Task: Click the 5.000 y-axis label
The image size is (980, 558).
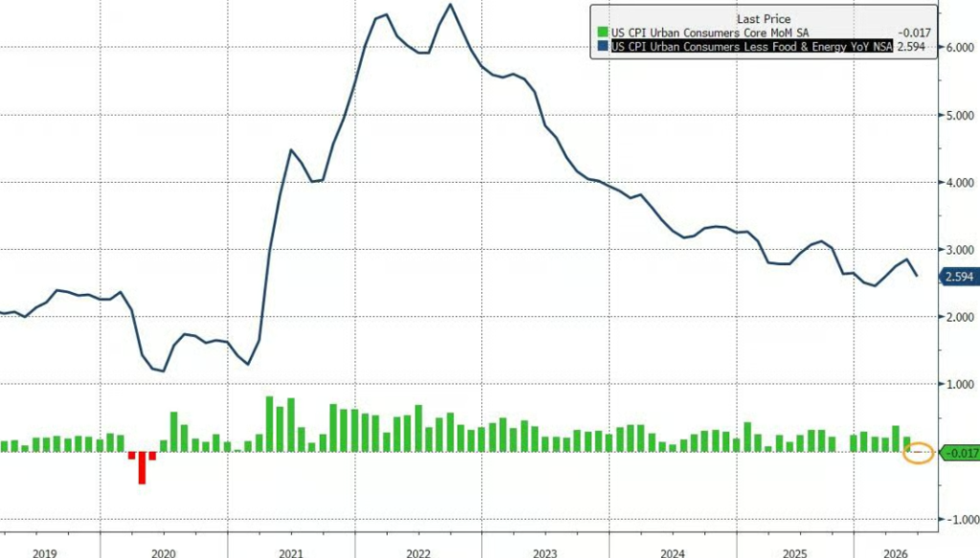Action: point(960,116)
